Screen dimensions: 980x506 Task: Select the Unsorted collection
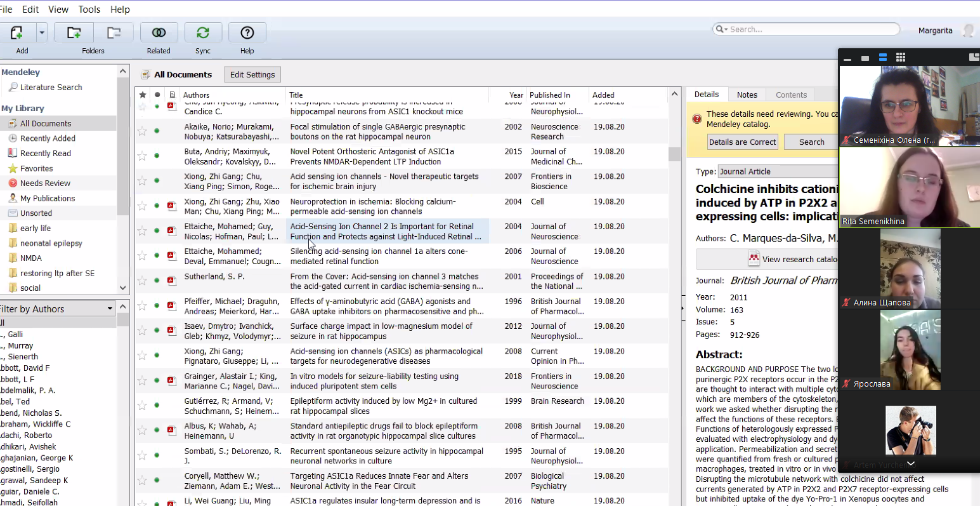(x=36, y=213)
